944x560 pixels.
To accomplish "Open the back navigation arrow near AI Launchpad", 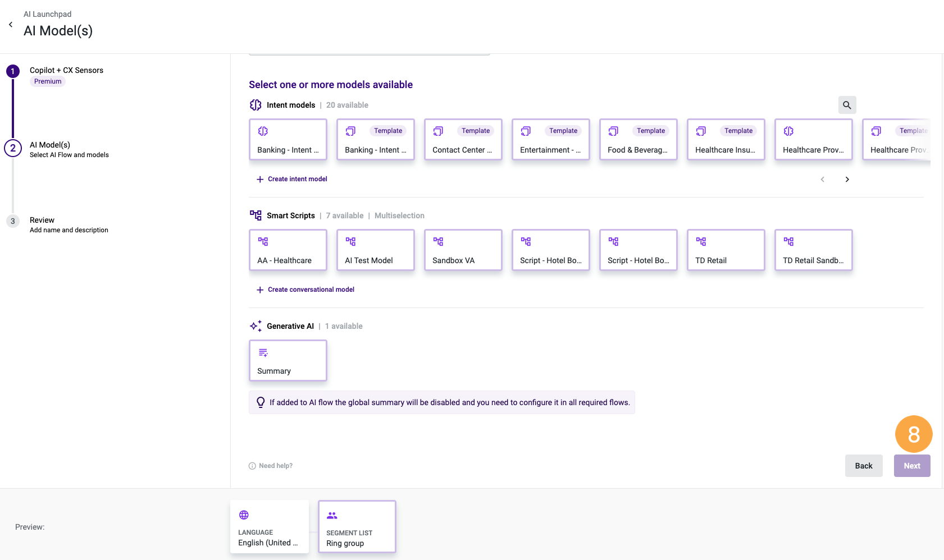I will (x=10, y=24).
